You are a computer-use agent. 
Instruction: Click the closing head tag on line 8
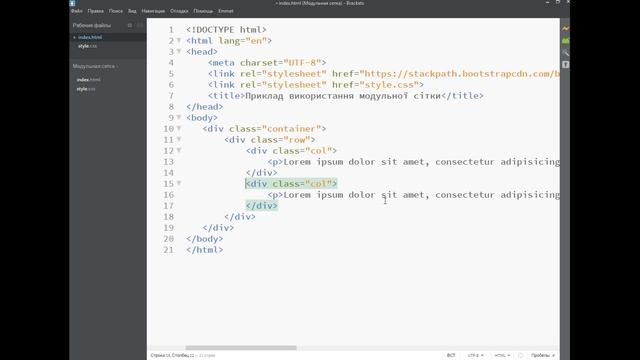pyautogui.click(x=204, y=107)
